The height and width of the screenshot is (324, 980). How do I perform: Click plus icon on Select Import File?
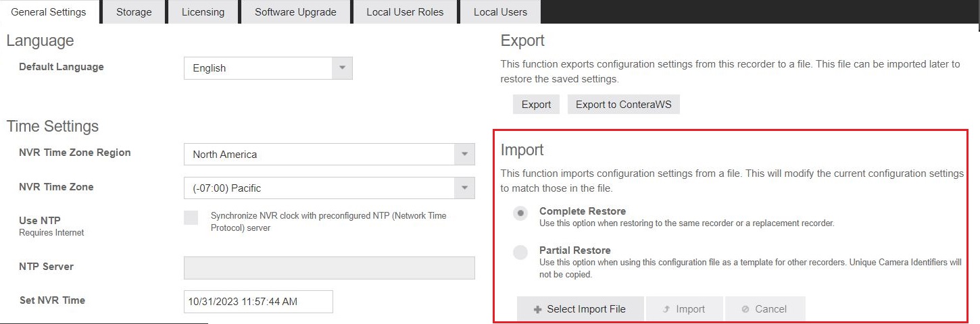pos(538,309)
